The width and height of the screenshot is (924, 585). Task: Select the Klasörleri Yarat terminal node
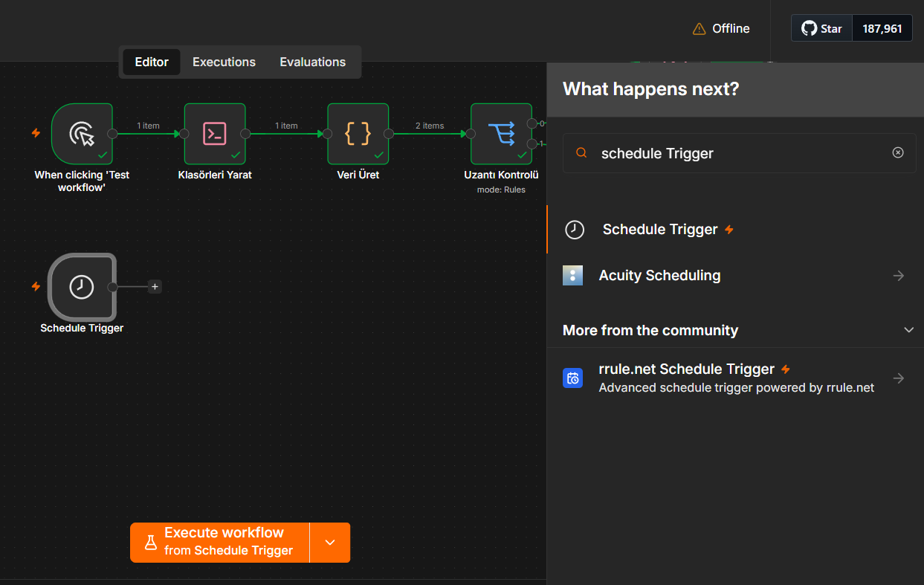[x=215, y=134]
